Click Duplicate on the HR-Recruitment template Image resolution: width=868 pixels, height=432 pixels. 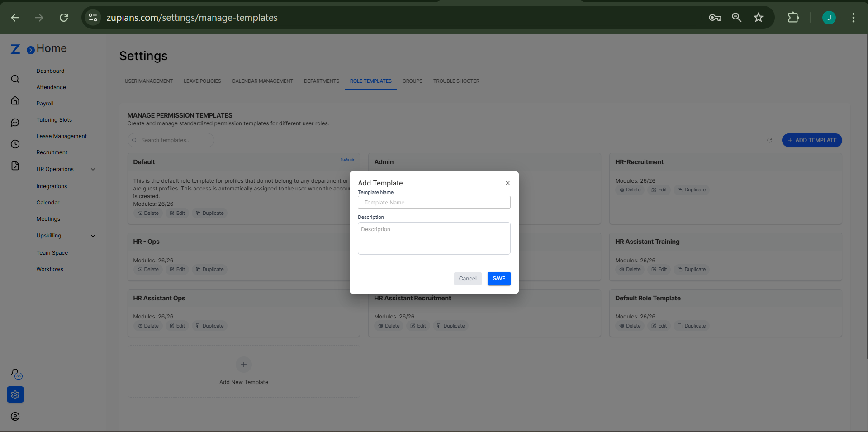[691, 190]
